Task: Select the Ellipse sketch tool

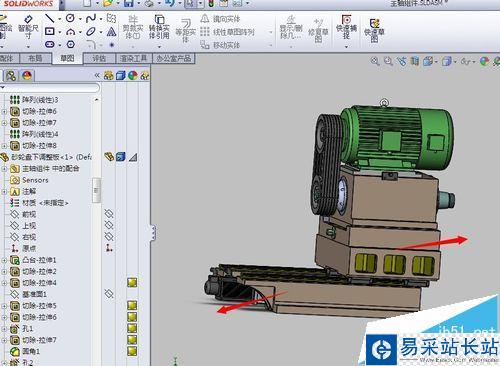Action: click(x=91, y=32)
